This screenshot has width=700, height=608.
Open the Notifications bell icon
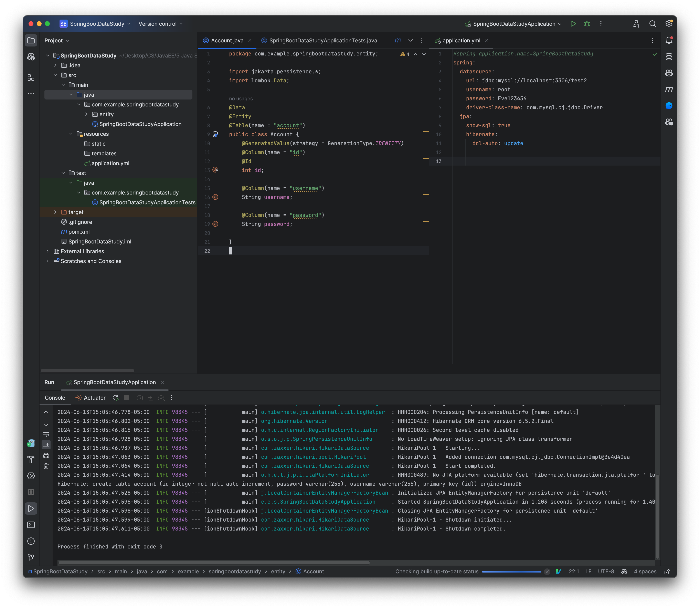[x=669, y=40]
